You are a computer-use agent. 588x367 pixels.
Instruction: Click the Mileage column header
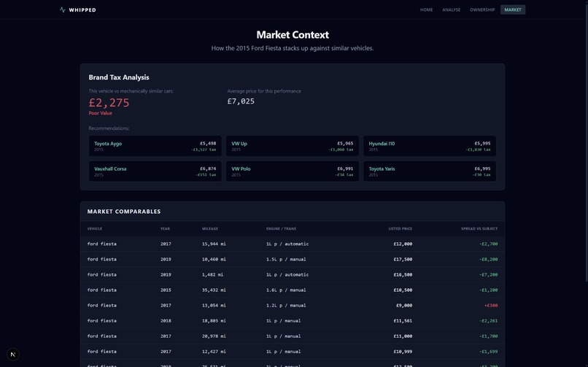click(210, 228)
